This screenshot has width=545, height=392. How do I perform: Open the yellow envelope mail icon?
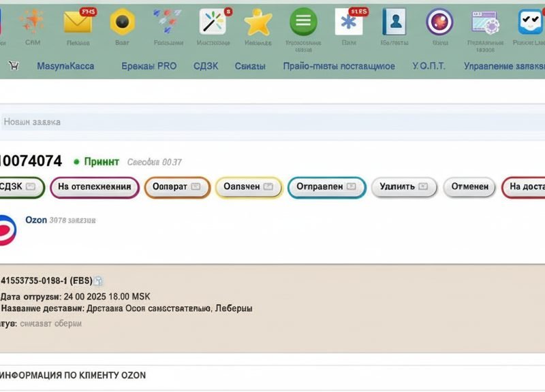click(x=78, y=22)
